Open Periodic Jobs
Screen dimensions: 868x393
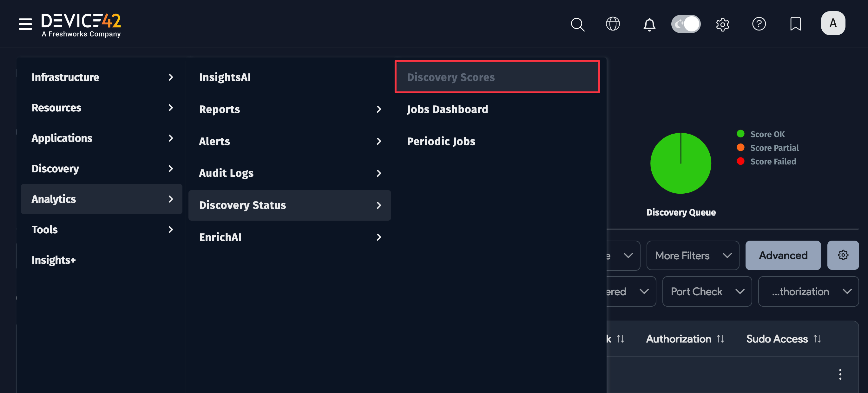[x=441, y=141]
